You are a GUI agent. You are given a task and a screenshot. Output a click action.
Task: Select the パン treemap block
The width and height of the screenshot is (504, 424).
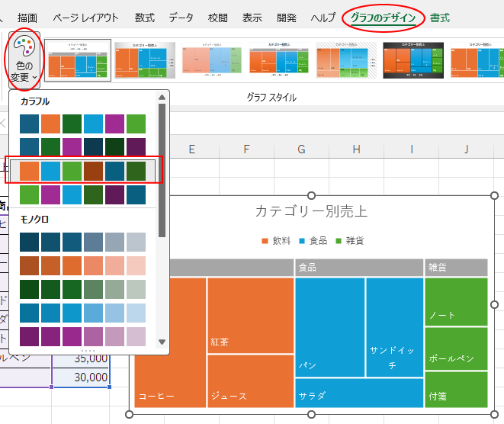[x=330, y=327]
